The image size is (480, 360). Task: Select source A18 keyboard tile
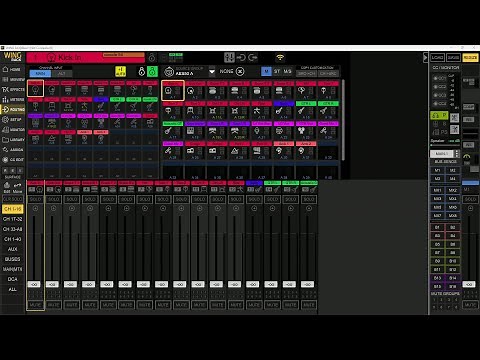coord(195,131)
